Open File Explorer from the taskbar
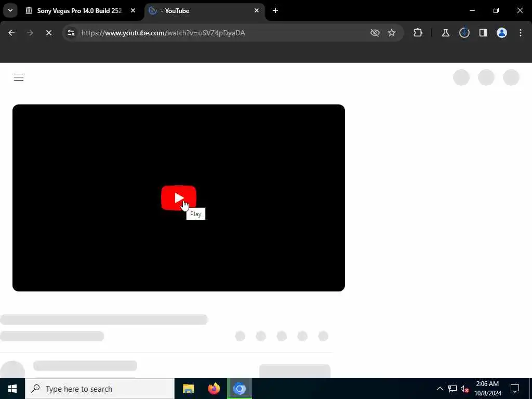532x399 pixels. pyautogui.click(x=188, y=389)
